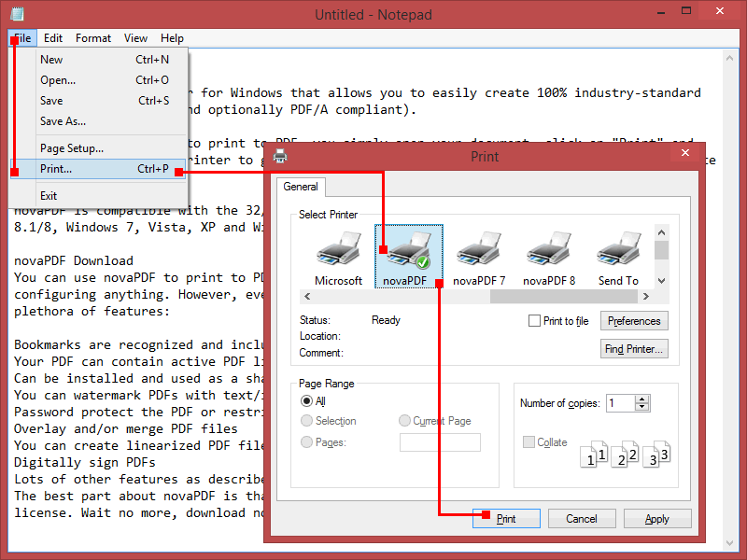
Task: Open the File menu
Action: [x=22, y=38]
